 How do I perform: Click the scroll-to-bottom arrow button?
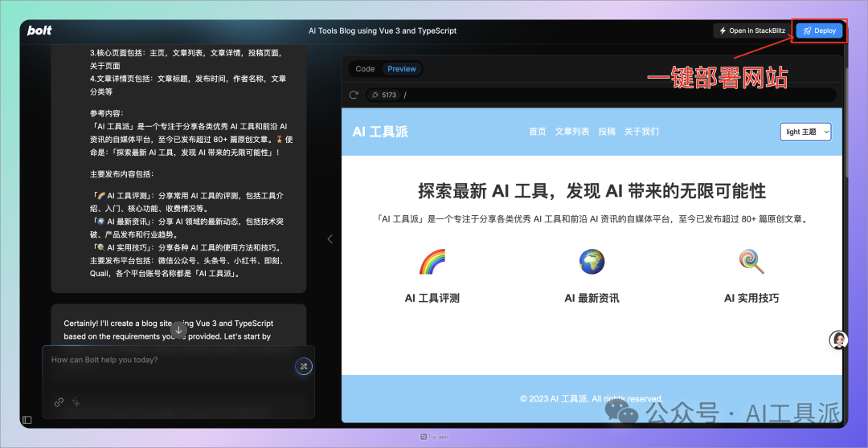point(178,330)
